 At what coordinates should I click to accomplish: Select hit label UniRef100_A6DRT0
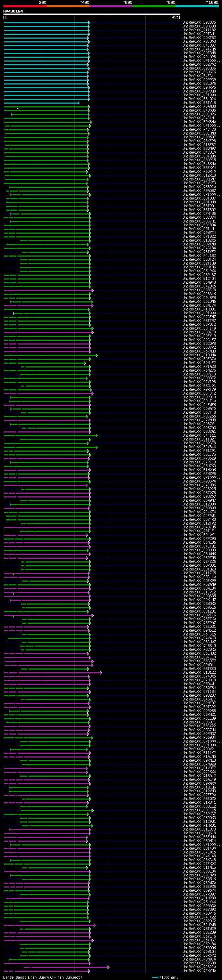point(199,172)
